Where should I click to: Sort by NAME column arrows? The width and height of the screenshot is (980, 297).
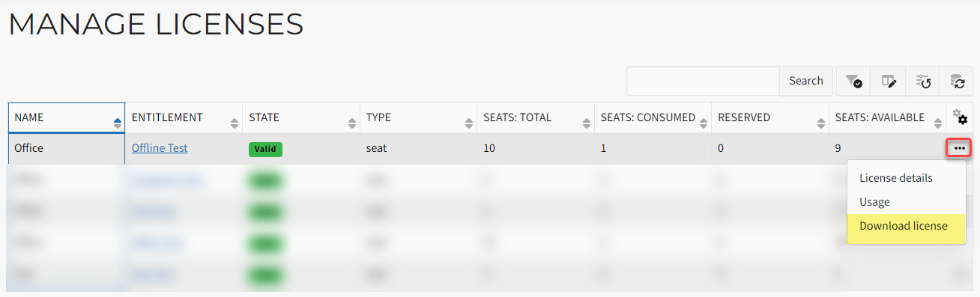118,123
